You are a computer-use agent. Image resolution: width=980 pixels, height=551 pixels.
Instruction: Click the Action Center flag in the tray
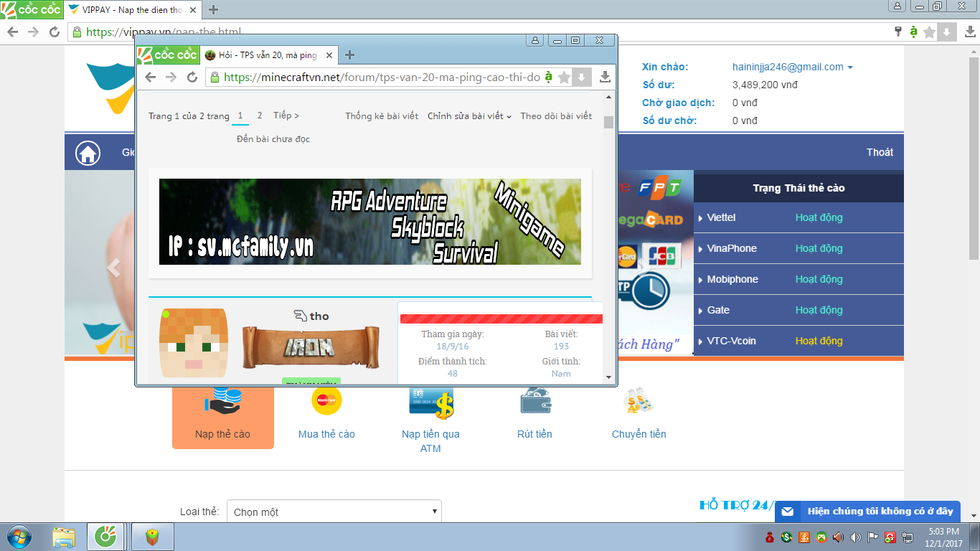coord(873,537)
